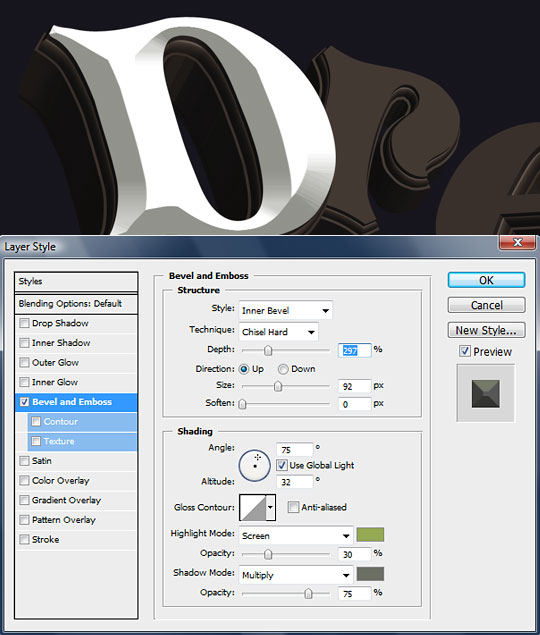Click the Gloss Contour curve thumbnail
The height and width of the screenshot is (635, 540).
click(x=253, y=507)
